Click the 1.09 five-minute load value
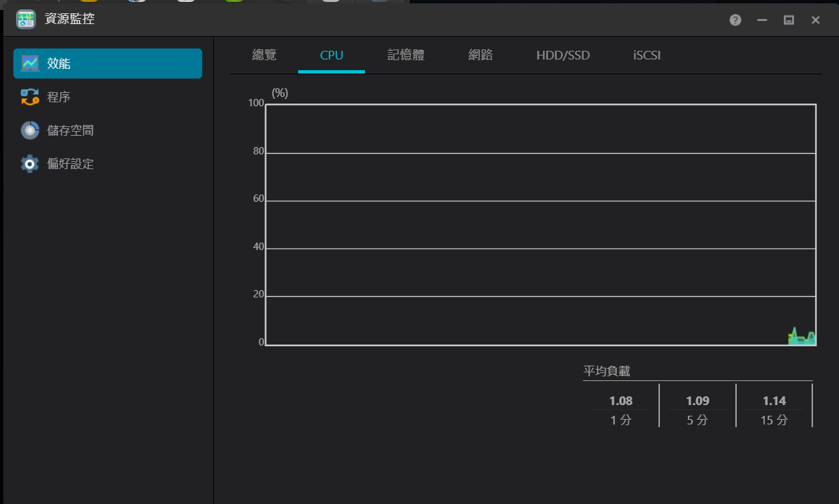The image size is (839, 504). [697, 401]
